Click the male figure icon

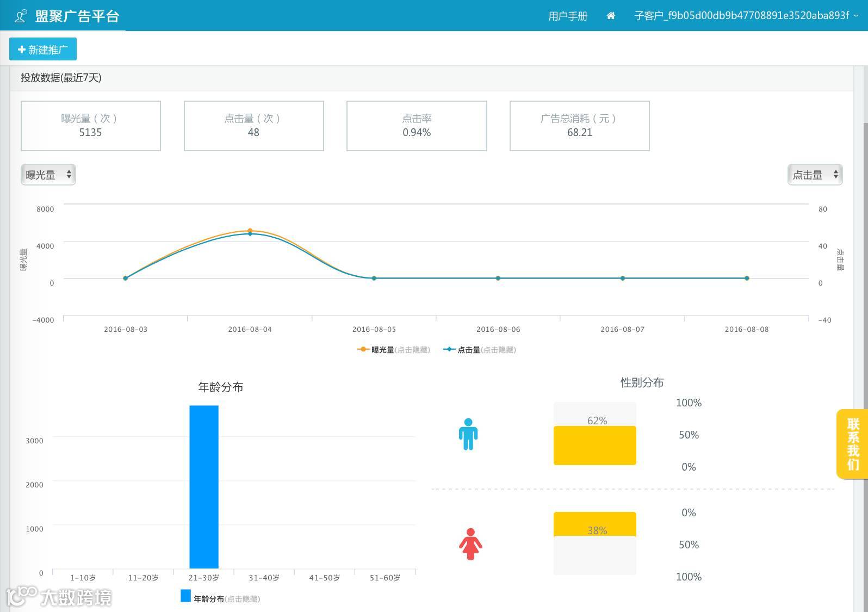(x=468, y=434)
